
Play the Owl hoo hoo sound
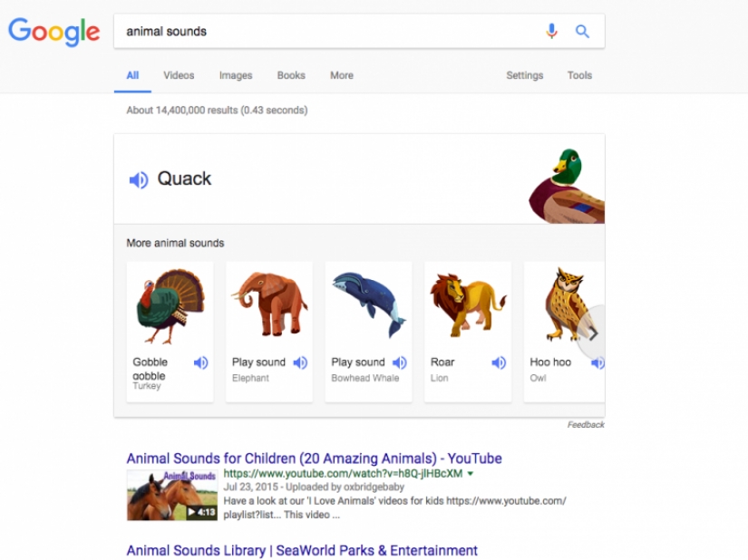click(597, 362)
